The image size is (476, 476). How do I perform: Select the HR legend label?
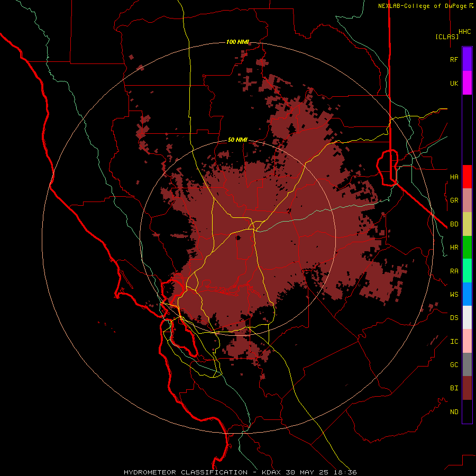click(454, 248)
